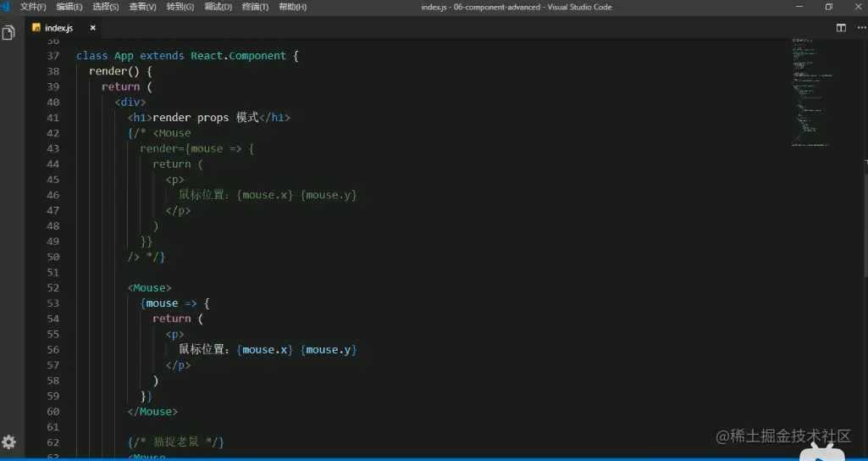868x461 pixels.
Task: Click the split editor icon
Action: coord(841,28)
